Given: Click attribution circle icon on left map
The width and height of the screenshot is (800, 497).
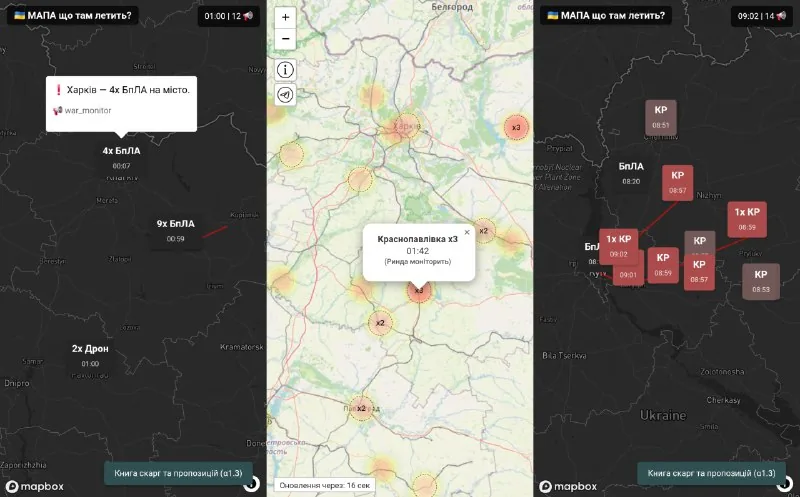Looking at the screenshot, I should pos(252,484).
